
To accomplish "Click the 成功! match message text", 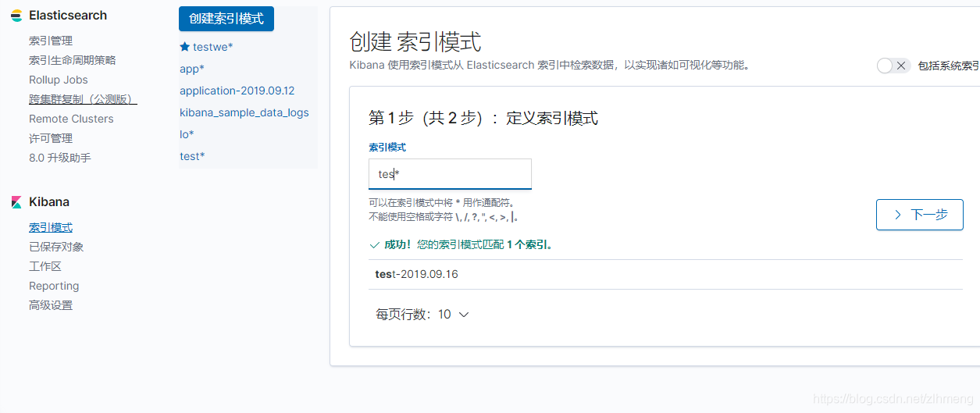I will 469,245.
